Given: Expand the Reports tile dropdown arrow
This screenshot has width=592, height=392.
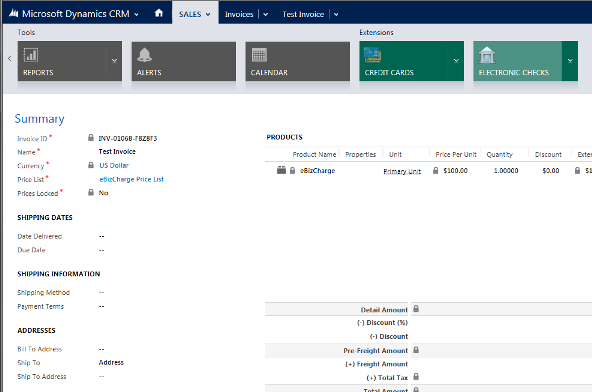Looking at the screenshot, I should (x=114, y=61).
